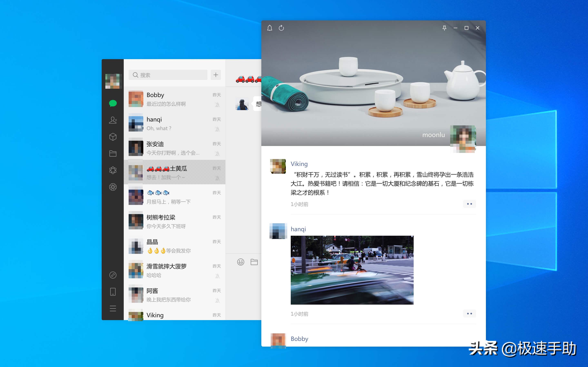The height and width of the screenshot is (367, 588).
Task: Open Moments via the aperture icon
Action: tap(113, 187)
